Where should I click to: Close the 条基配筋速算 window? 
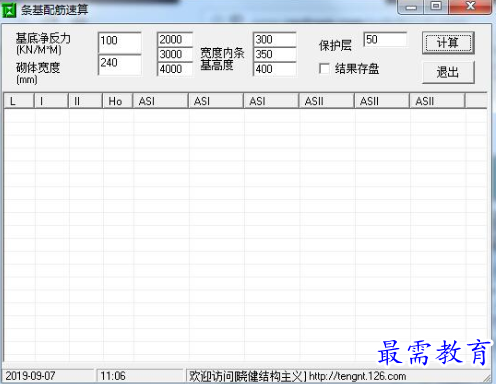click(470, 7)
